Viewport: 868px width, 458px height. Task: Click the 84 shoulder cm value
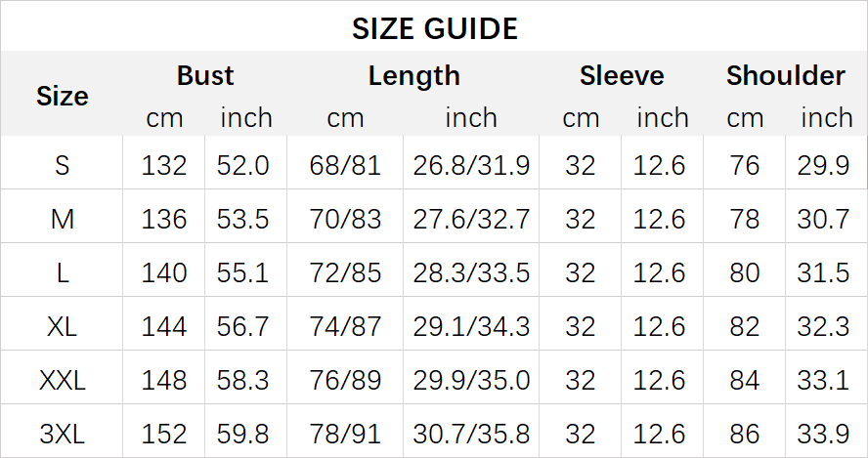click(x=744, y=379)
